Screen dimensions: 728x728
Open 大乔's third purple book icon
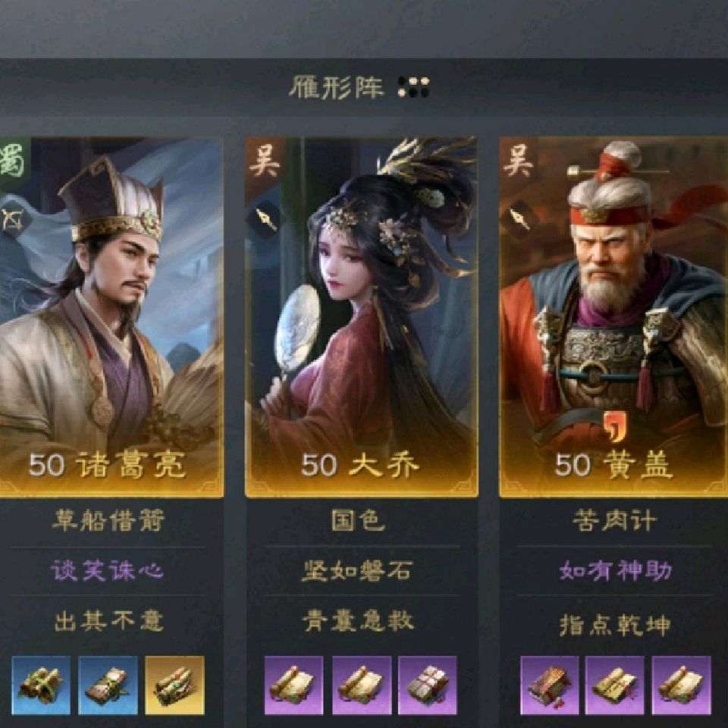tap(428, 685)
